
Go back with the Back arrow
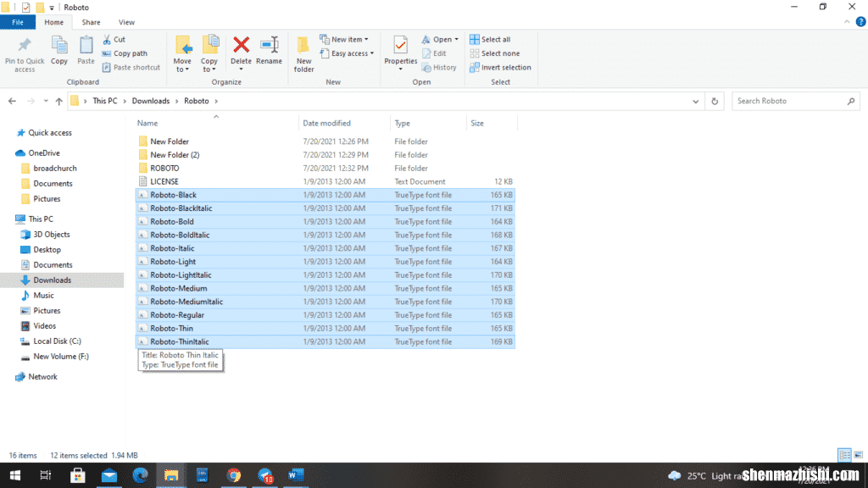[12, 102]
